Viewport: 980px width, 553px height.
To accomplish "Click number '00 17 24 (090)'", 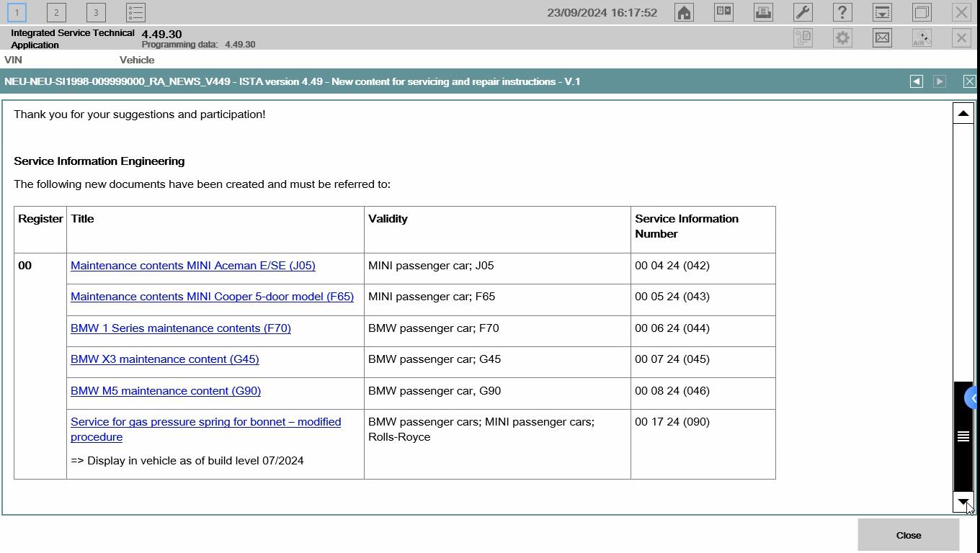I will (x=672, y=422).
